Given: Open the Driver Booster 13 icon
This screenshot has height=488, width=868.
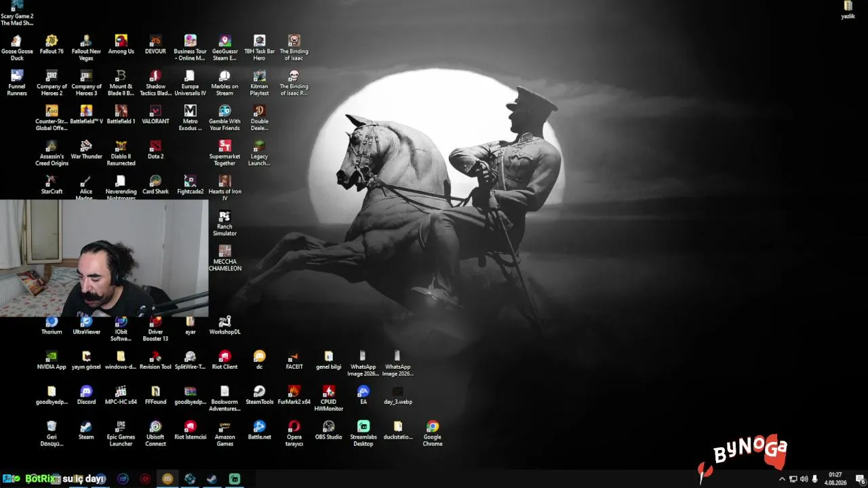Looking at the screenshot, I should (x=155, y=329).
